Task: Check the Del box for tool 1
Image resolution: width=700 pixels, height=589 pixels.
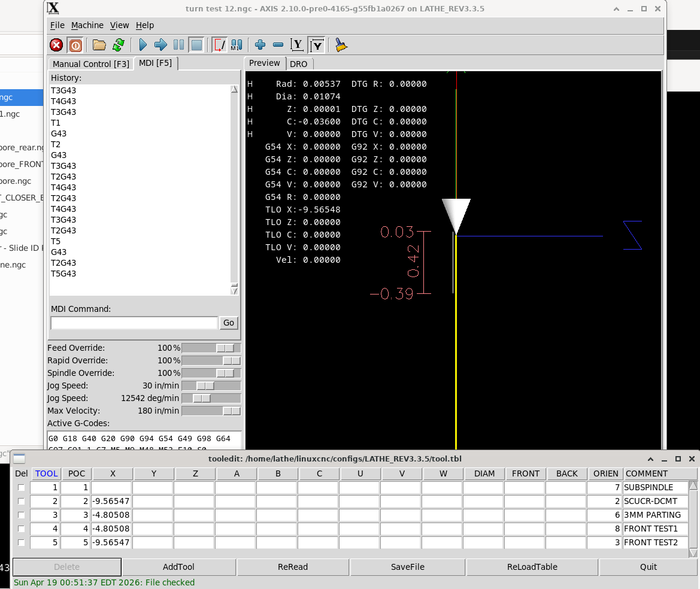Action: (x=22, y=488)
